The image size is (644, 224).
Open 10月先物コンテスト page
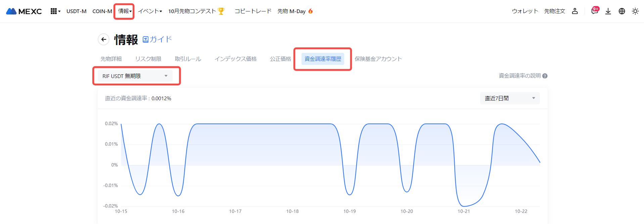pyautogui.click(x=196, y=11)
